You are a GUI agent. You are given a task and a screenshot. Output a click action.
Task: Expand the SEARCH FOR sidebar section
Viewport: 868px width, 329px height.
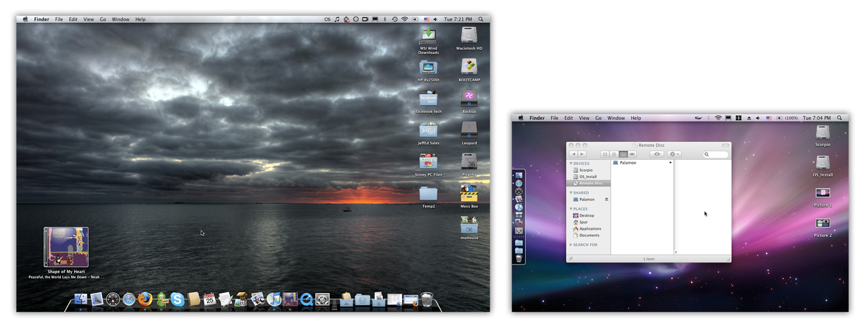pos(571,245)
